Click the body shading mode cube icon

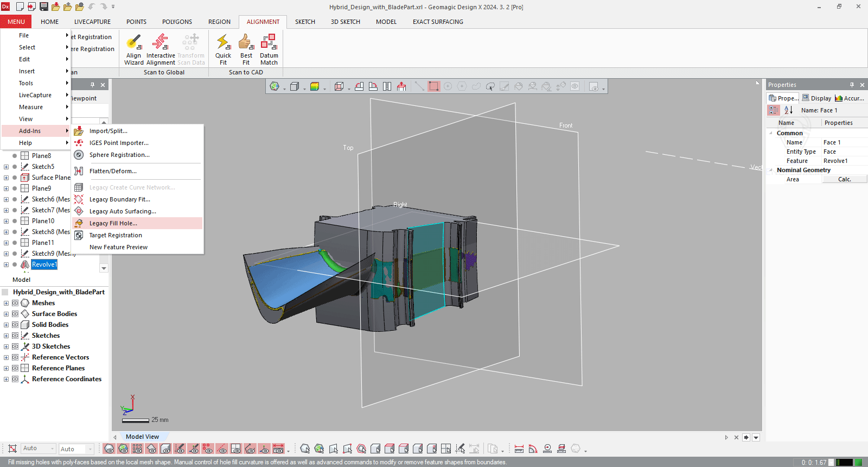tap(295, 86)
